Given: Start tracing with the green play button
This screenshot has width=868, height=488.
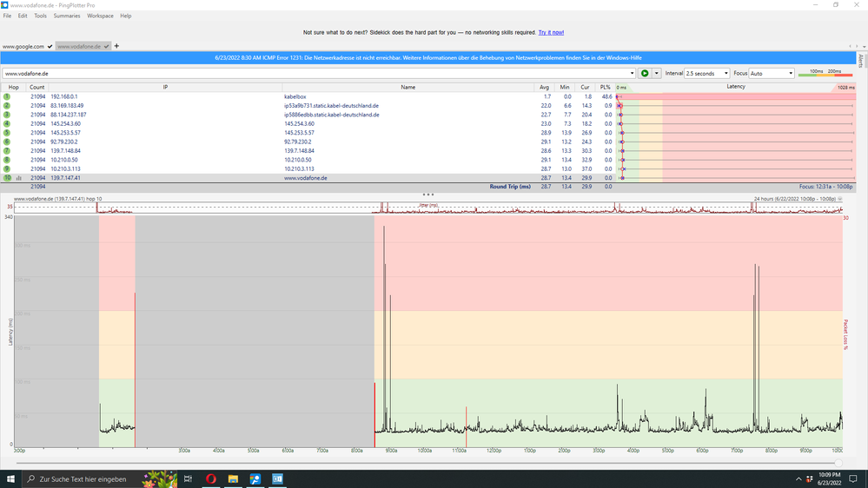Looking at the screenshot, I should (645, 73).
